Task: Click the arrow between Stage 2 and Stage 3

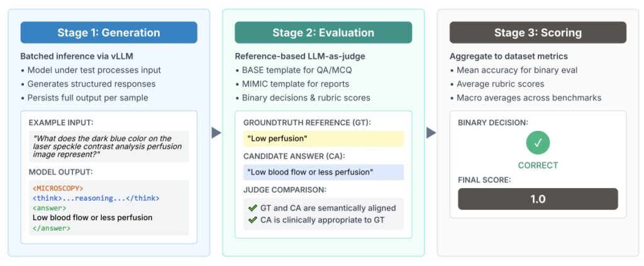Action: tap(431, 133)
